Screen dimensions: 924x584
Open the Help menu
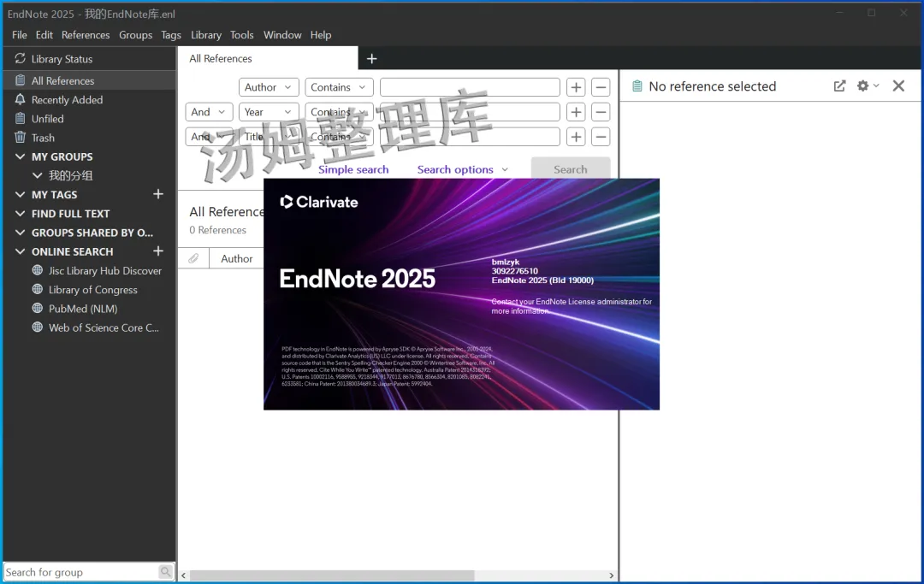[x=321, y=35]
